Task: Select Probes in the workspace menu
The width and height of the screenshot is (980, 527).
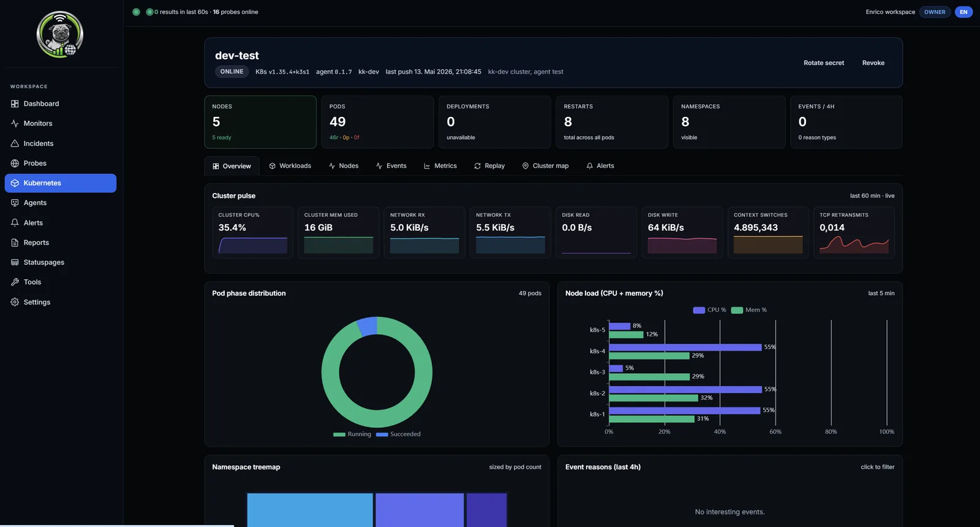Action: pyautogui.click(x=60, y=163)
